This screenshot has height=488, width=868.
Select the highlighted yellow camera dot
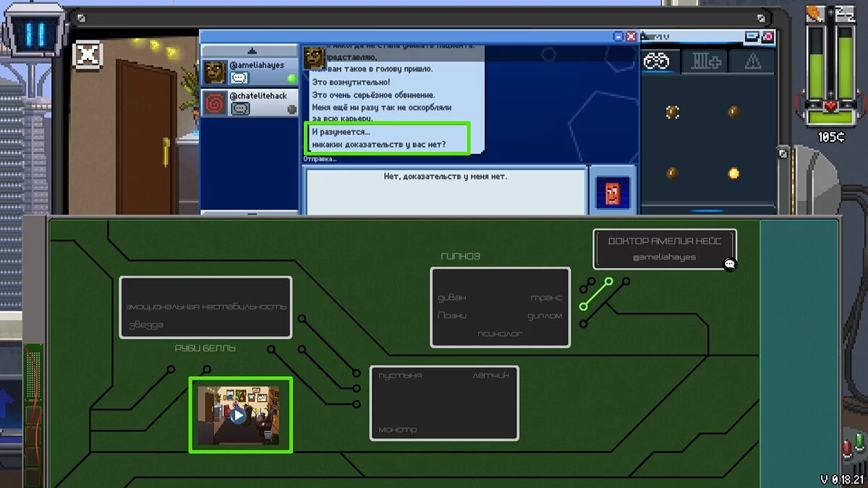733,173
